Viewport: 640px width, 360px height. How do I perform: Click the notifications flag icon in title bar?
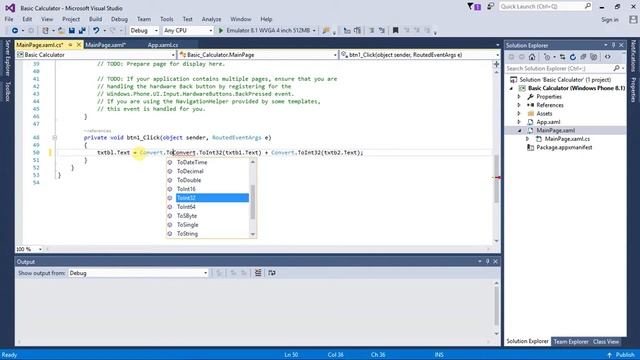[474, 7]
